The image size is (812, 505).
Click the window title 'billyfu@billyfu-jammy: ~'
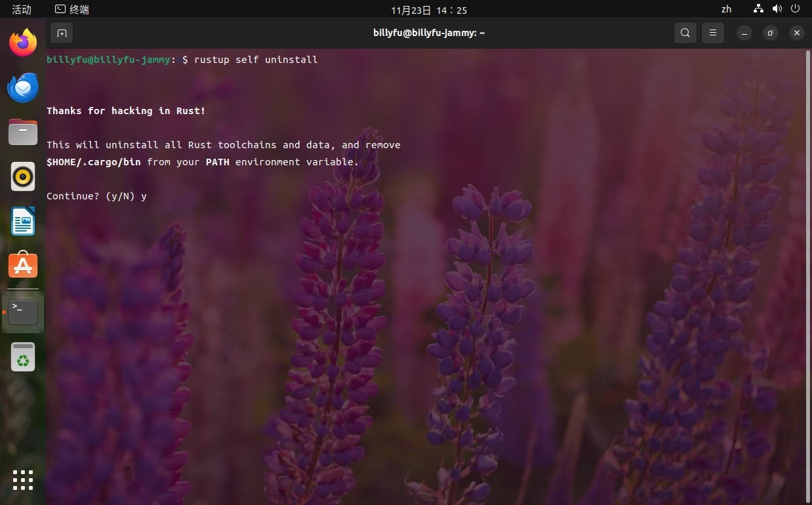(x=429, y=33)
